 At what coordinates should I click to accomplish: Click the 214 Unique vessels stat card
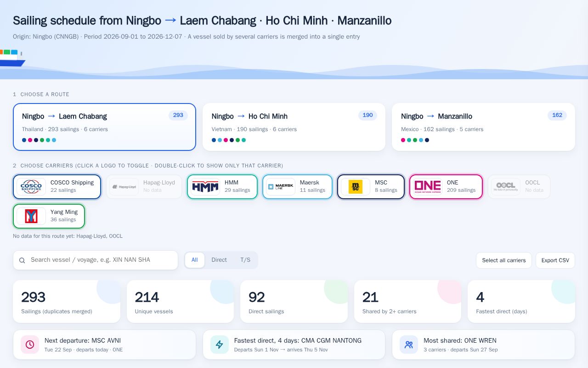(x=180, y=302)
